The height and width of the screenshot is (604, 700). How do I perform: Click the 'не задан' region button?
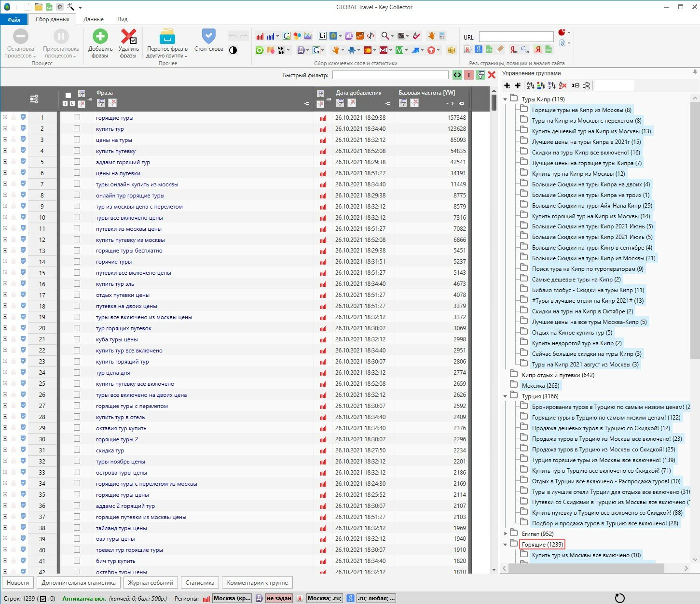coord(279,598)
